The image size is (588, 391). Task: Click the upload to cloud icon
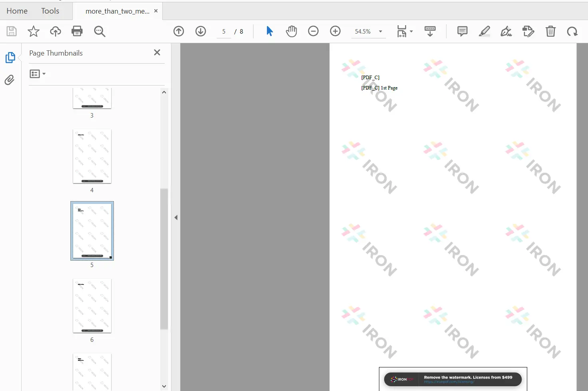(x=56, y=31)
